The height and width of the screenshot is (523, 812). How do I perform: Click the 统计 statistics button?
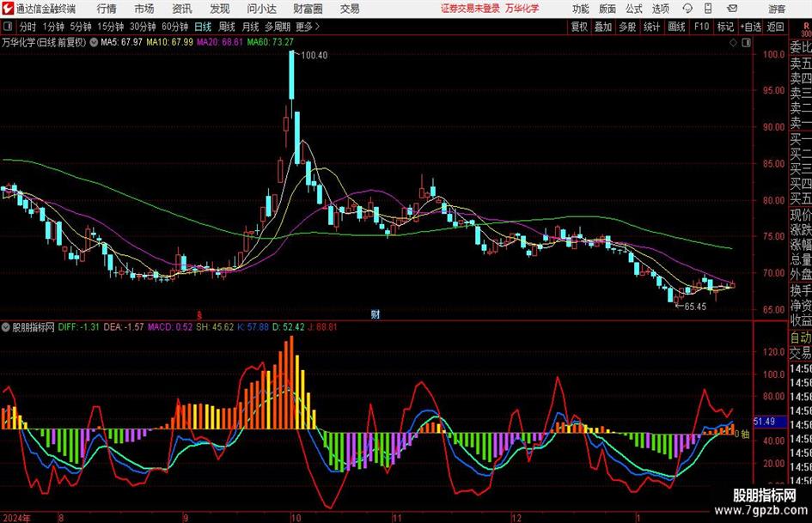point(651,27)
